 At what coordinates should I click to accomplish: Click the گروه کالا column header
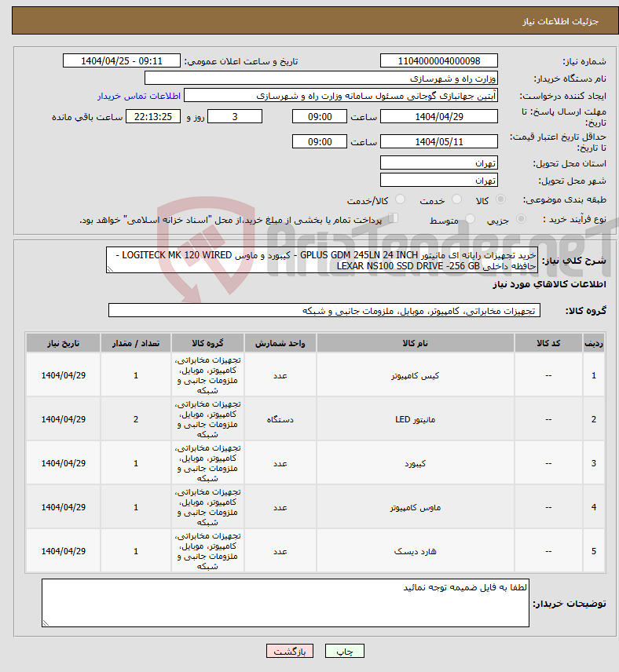tap(207, 343)
